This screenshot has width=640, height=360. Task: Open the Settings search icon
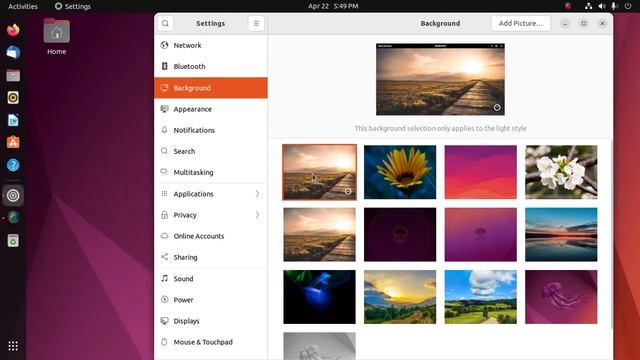tap(165, 23)
